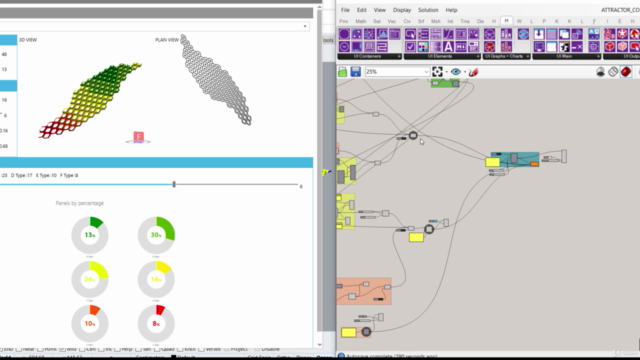Pick the AB text icon in UI Main

click(594, 34)
